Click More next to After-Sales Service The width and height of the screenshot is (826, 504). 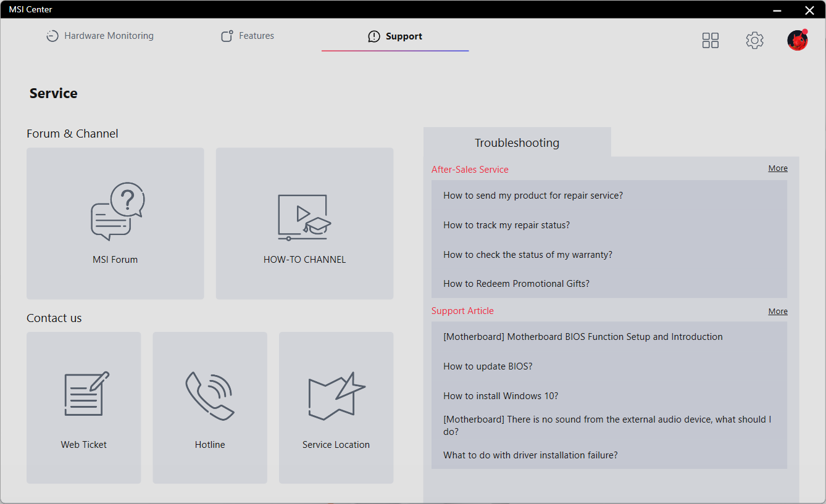[778, 168]
